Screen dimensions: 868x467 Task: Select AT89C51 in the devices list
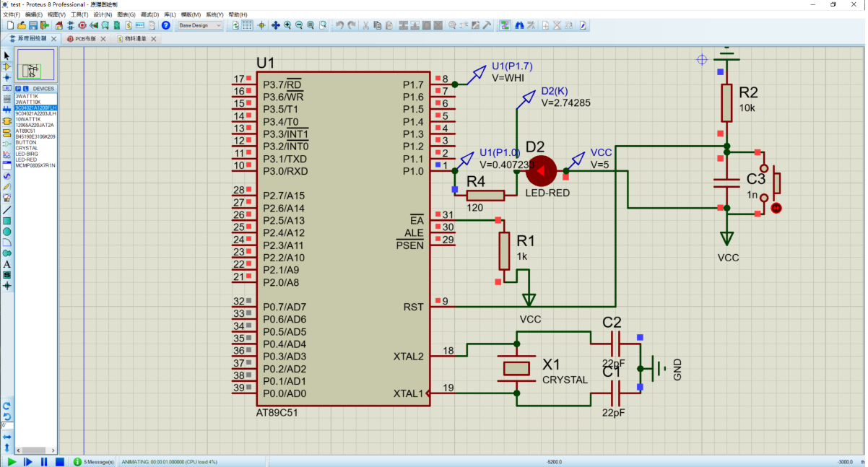pyautogui.click(x=35, y=131)
